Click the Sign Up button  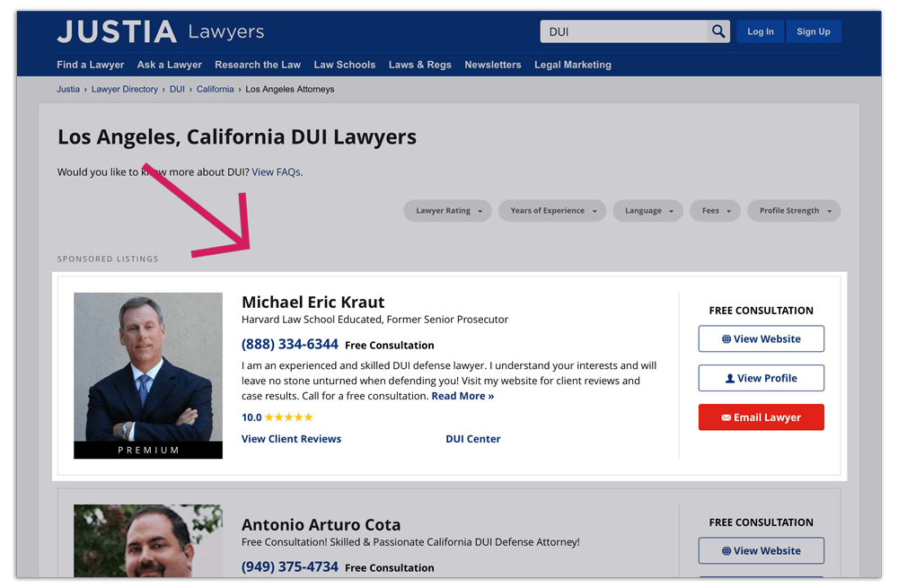click(814, 31)
